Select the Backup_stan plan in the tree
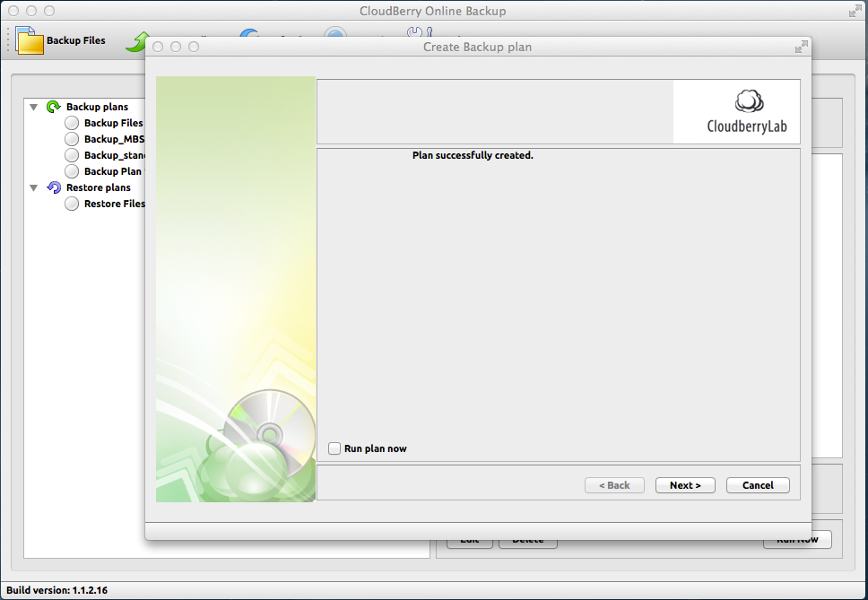The width and height of the screenshot is (868, 600). 114,155
